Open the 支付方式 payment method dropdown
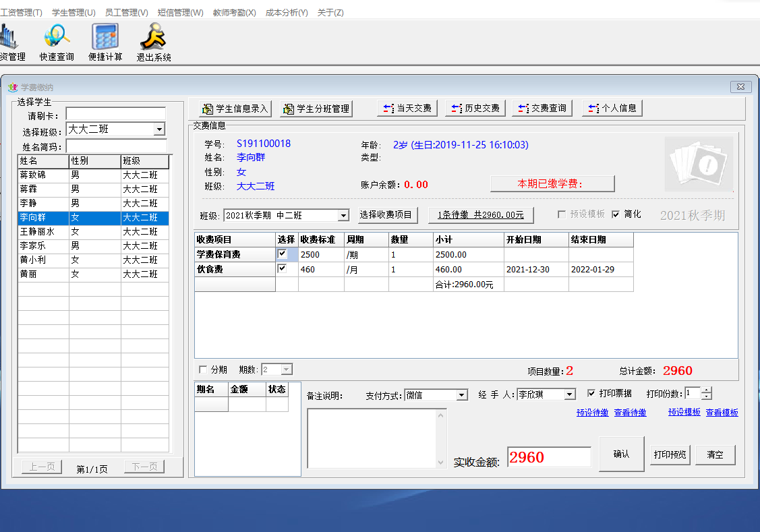 [x=462, y=394]
